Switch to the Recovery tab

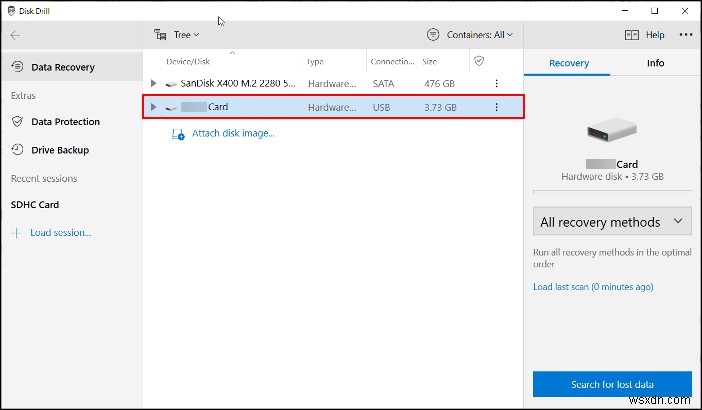(569, 63)
